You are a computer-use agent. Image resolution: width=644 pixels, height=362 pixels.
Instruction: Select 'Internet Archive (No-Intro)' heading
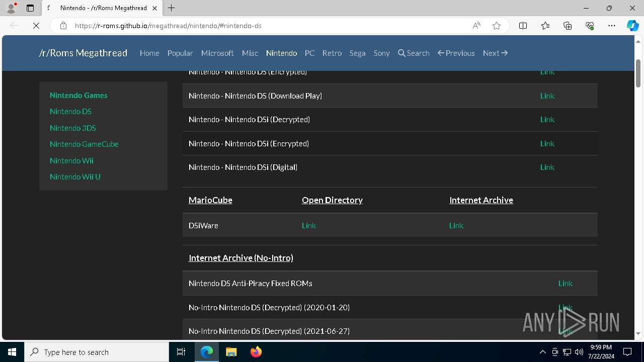[x=241, y=257]
